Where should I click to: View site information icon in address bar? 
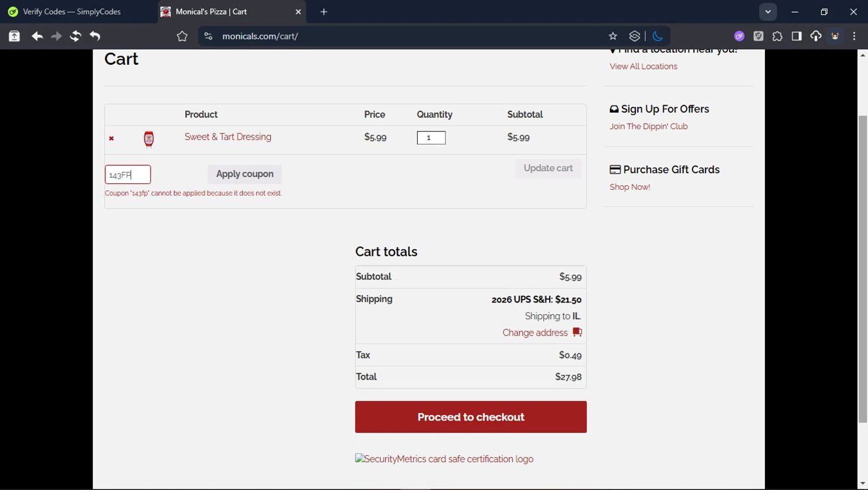point(208,36)
